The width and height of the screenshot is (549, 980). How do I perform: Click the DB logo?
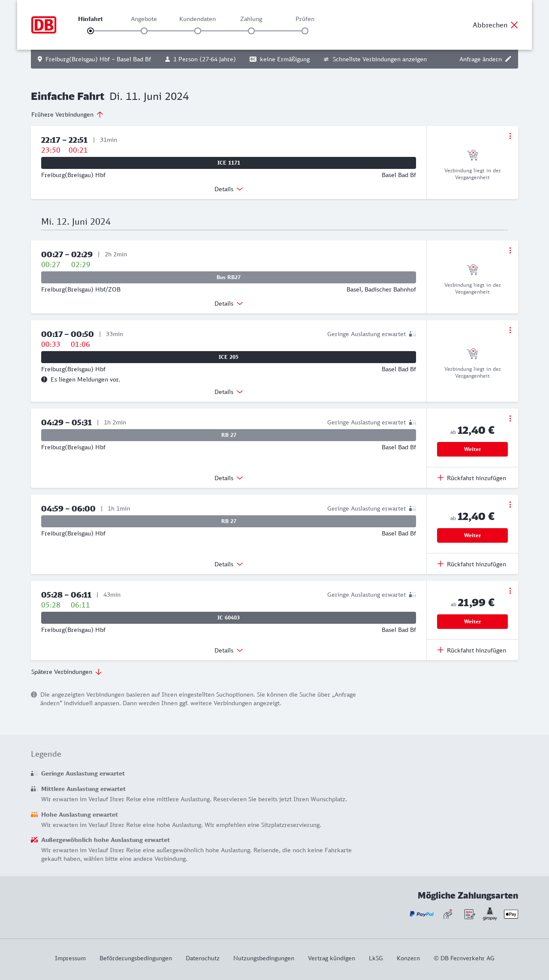44,25
